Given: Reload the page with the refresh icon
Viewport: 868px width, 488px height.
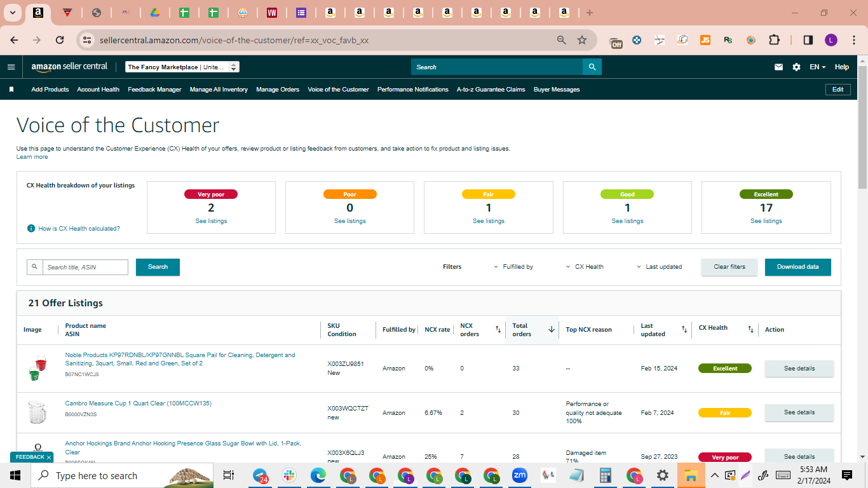Looking at the screenshot, I should click(60, 40).
